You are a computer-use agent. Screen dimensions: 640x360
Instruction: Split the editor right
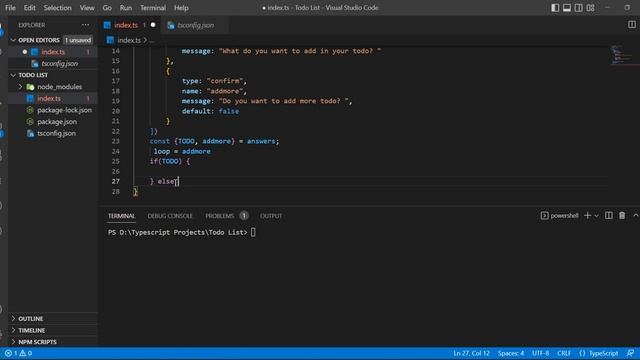click(632, 24)
